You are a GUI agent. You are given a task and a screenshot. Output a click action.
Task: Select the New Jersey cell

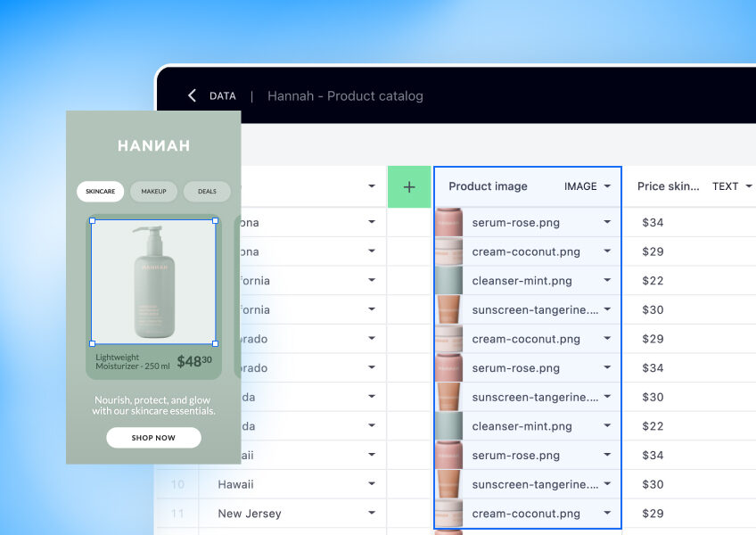(x=292, y=514)
